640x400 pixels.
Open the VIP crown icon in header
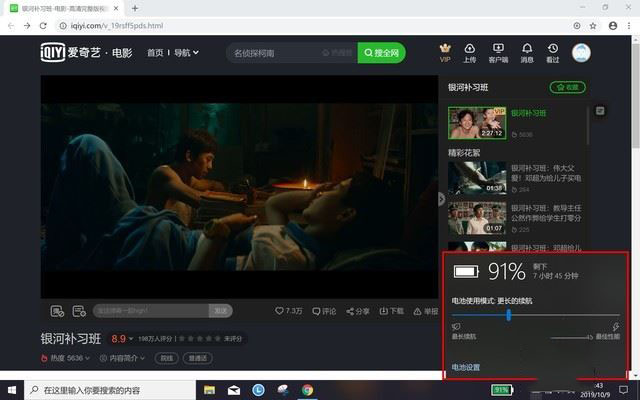[445, 53]
